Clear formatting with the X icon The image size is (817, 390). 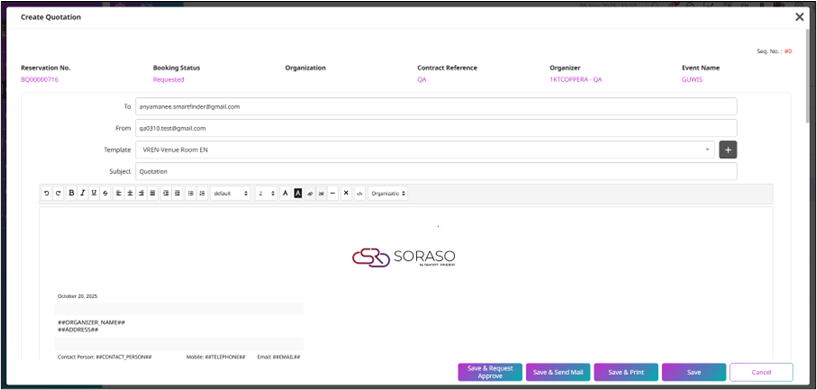pos(346,193)
